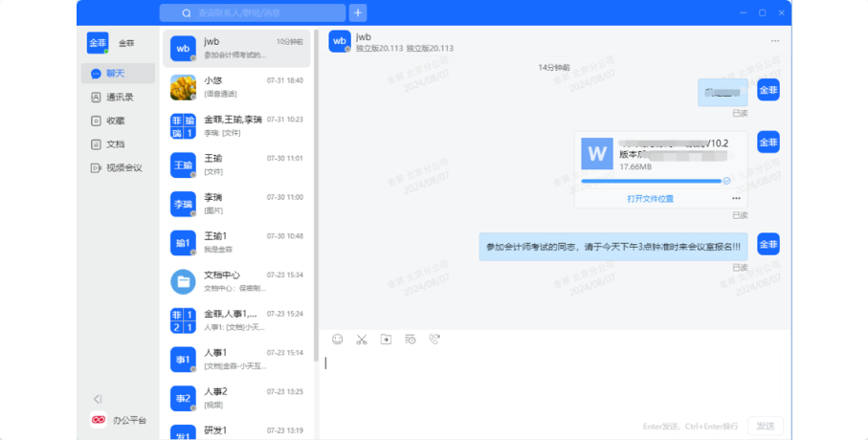Click the scissors screenshot tool
Image resolution: width=868 pixels, height=440 pixels.
[x=362, y=339]
